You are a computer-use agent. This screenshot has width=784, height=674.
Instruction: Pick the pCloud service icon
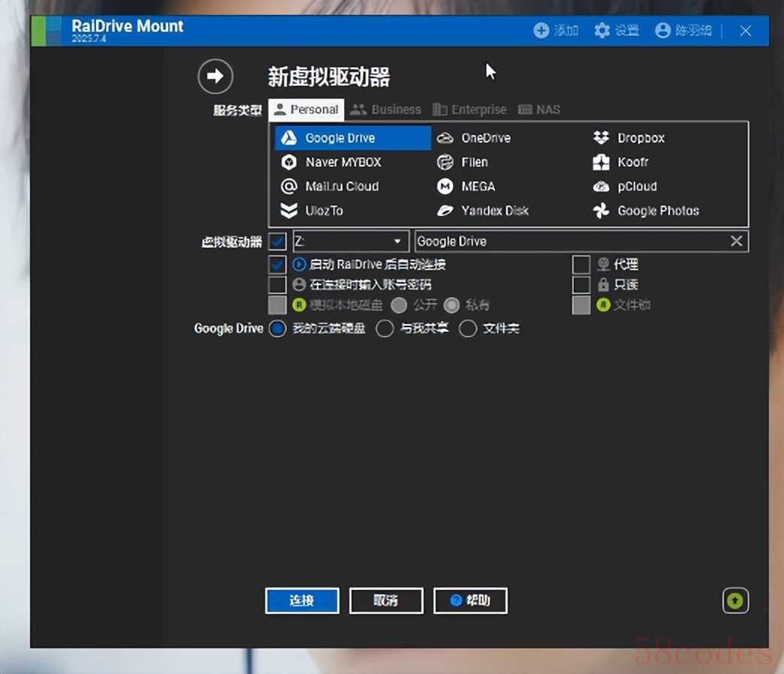(601, 186)
